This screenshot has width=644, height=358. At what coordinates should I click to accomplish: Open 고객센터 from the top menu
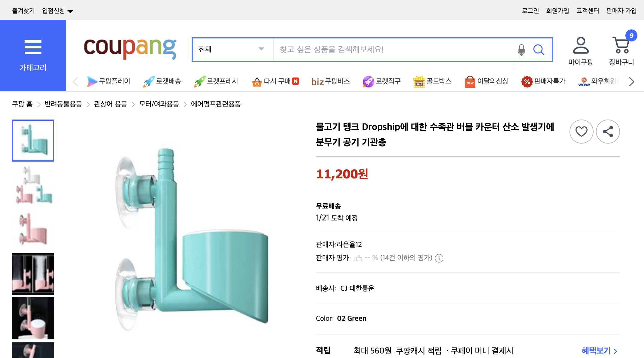coord(587,10)
